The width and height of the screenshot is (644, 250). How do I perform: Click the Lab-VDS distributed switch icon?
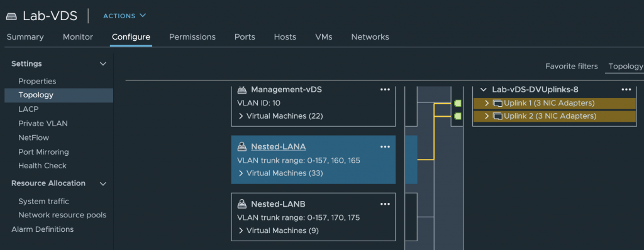tap(11, 16)
